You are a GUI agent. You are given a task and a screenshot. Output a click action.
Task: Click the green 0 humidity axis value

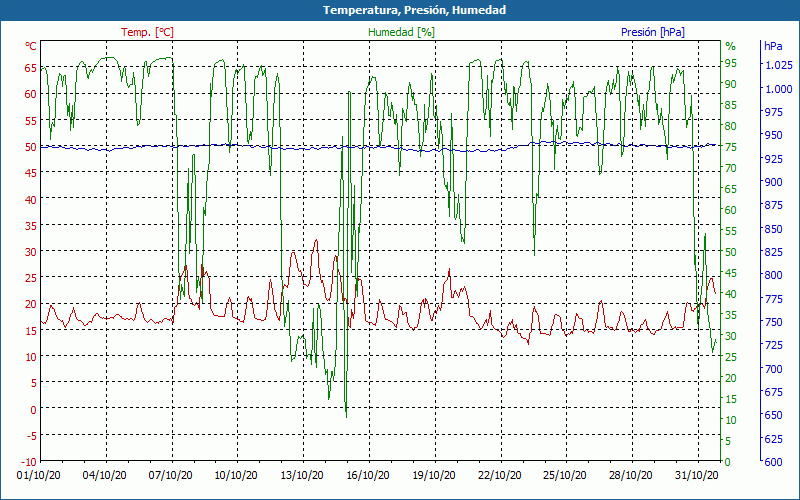(x=728, y=462)
